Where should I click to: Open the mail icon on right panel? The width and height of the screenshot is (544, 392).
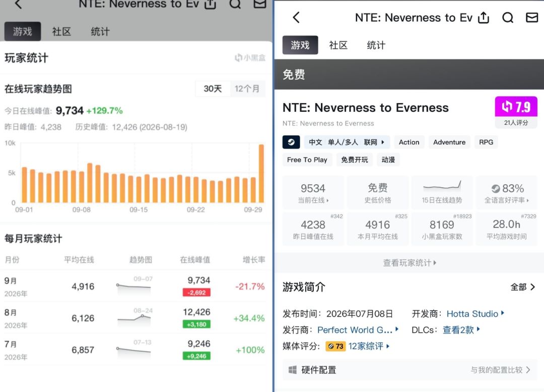coord(532,17)
